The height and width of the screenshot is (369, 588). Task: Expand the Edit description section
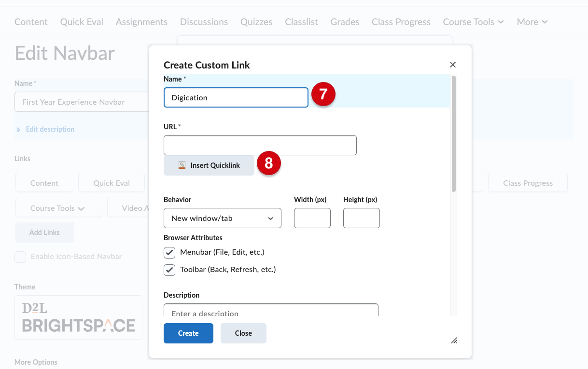point(46,129)
